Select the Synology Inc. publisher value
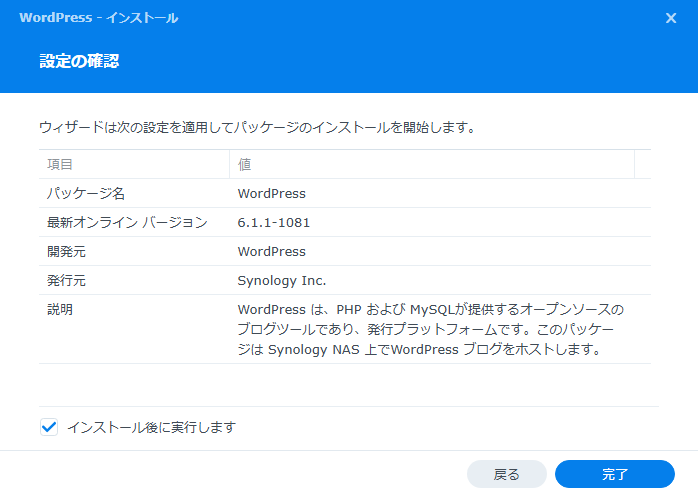The image size is (698, 496). click(281, 281)
